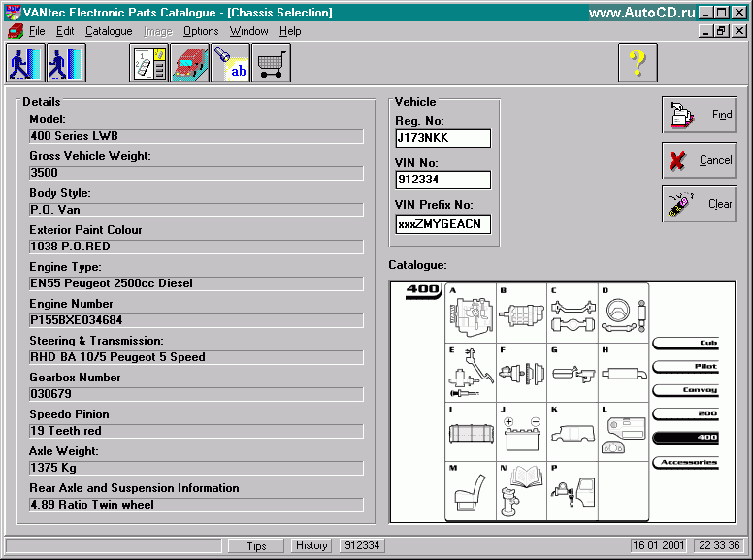Open the Edit menu

(x=65, y=31)
